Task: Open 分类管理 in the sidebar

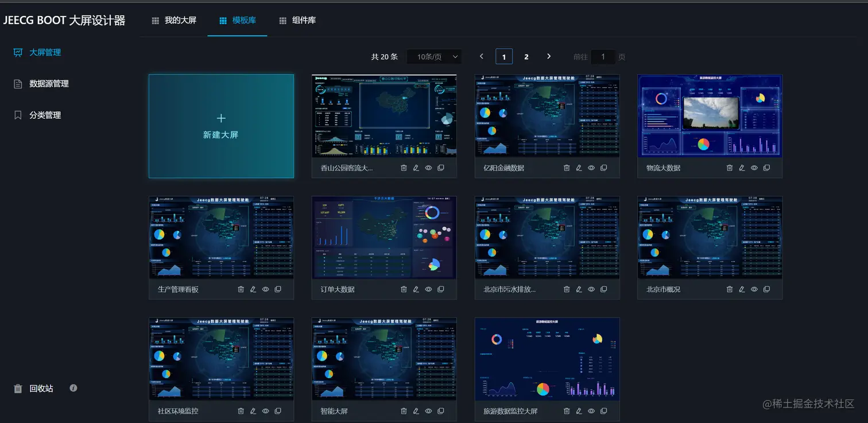Action: [x=37, y=115]
